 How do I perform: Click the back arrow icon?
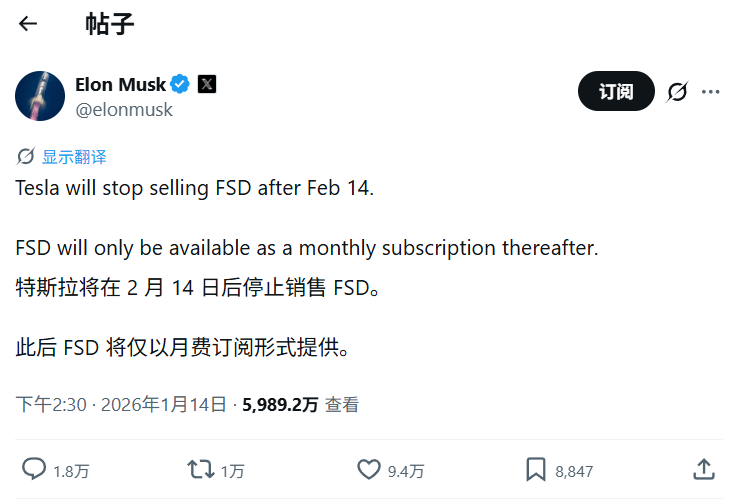28,24
